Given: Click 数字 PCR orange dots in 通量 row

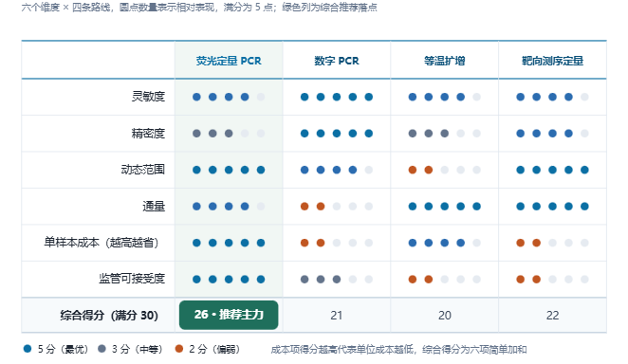Looking at the screenshot, I should coord(312,207).
